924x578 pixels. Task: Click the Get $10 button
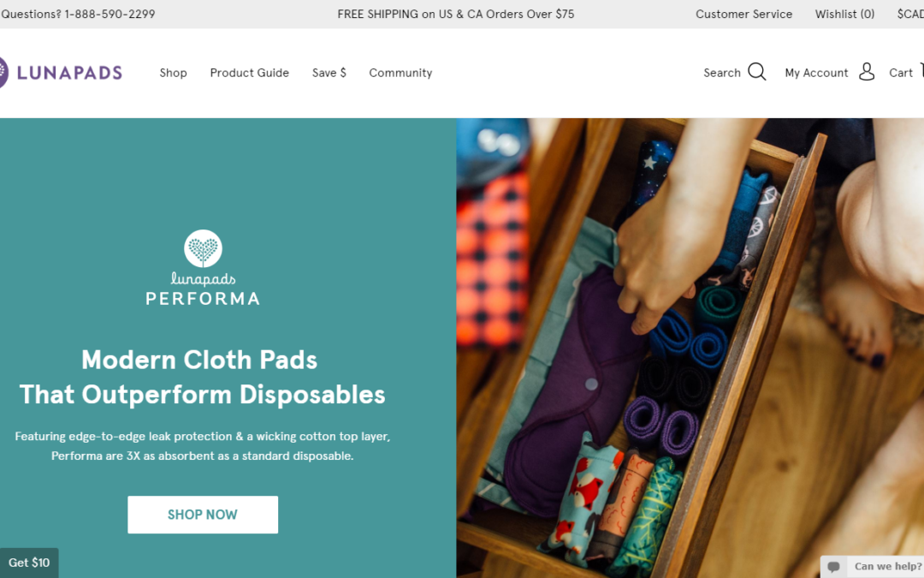pos(29,563)
